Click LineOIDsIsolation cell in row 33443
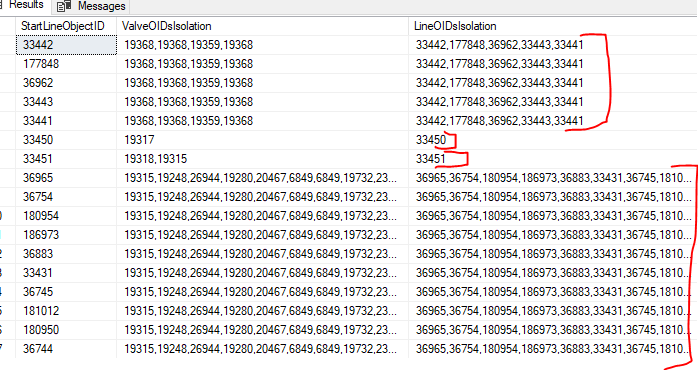The width and height of the screenshot is (698, 370). coord(553,102)
